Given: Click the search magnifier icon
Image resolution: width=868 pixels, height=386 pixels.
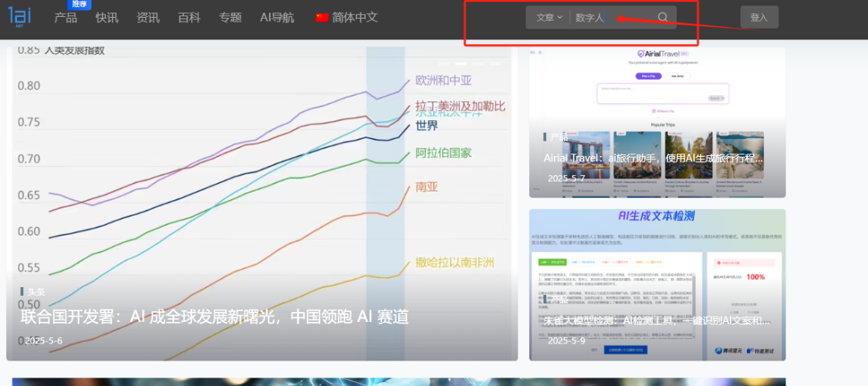Looking at the screenshot, I should tap(663, 17).
